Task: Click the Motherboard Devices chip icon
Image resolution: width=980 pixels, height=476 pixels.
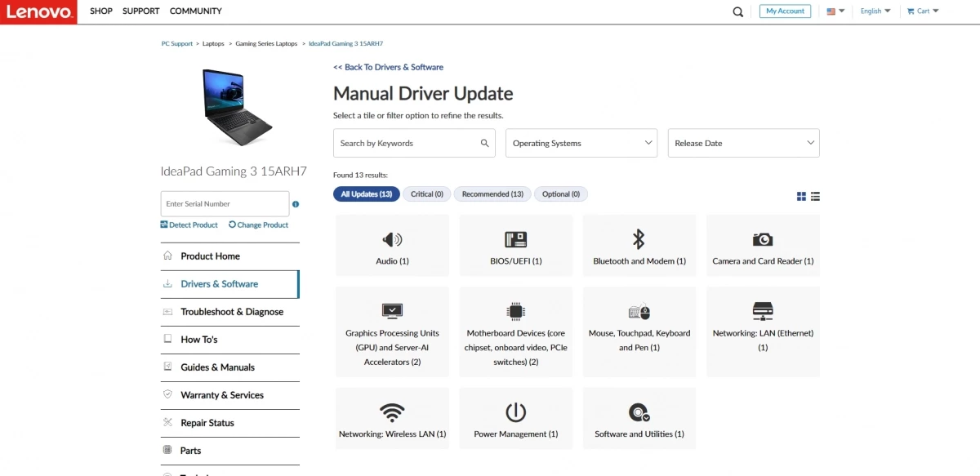Action: pos(515,311)
